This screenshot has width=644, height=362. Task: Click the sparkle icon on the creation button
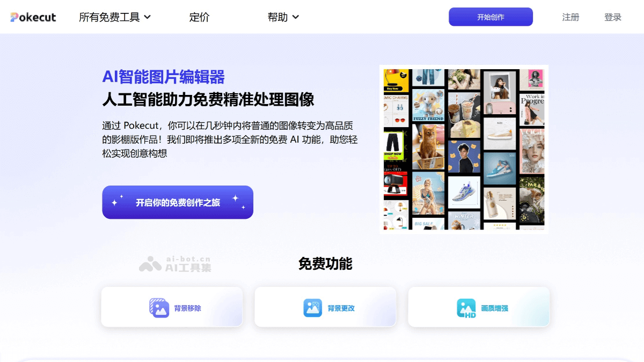coord(114,202)
